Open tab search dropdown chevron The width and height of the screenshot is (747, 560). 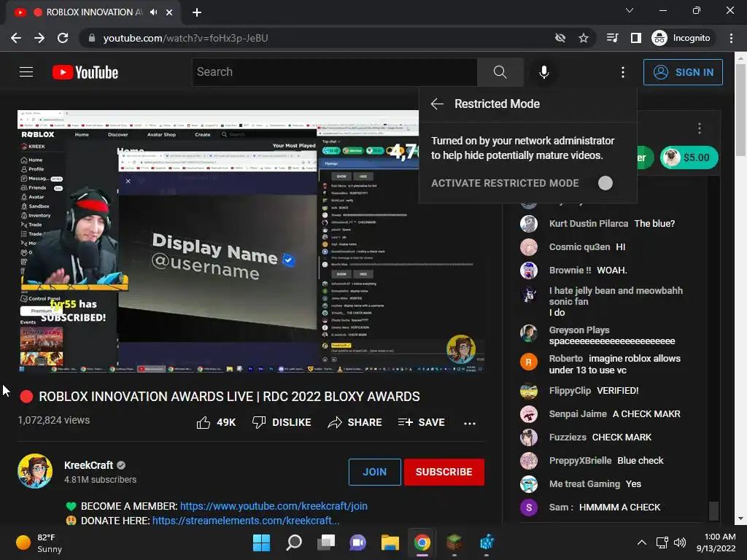[630, 10]
